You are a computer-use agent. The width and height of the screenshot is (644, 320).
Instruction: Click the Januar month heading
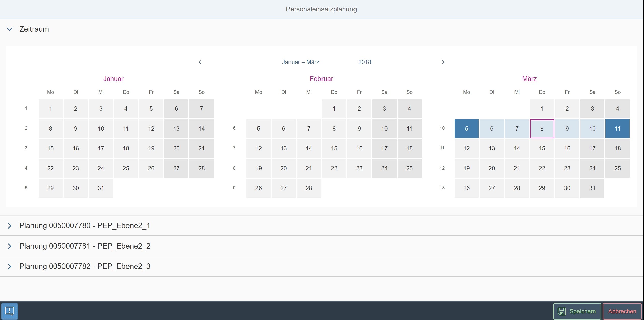coord(113,79)
